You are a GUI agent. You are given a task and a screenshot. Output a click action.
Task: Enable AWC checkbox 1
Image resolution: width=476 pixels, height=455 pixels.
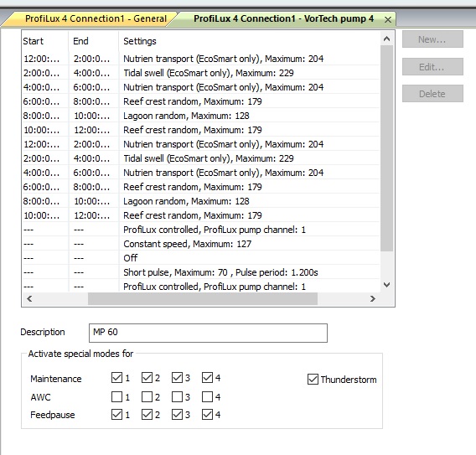point(116,396)
